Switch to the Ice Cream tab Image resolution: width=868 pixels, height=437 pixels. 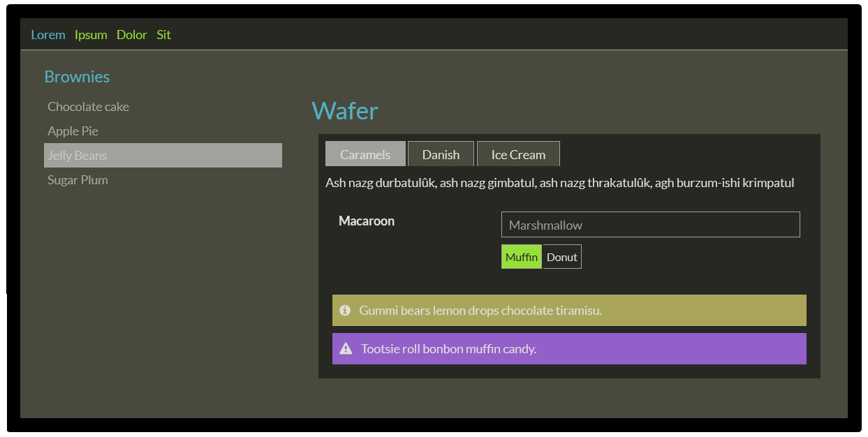tap(518, 154)
